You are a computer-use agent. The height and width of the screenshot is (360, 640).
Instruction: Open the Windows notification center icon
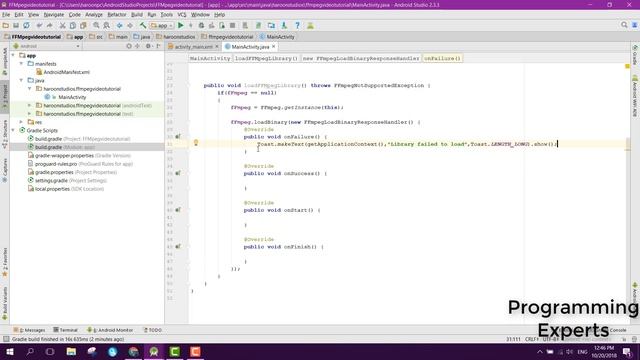click(627, 351)
